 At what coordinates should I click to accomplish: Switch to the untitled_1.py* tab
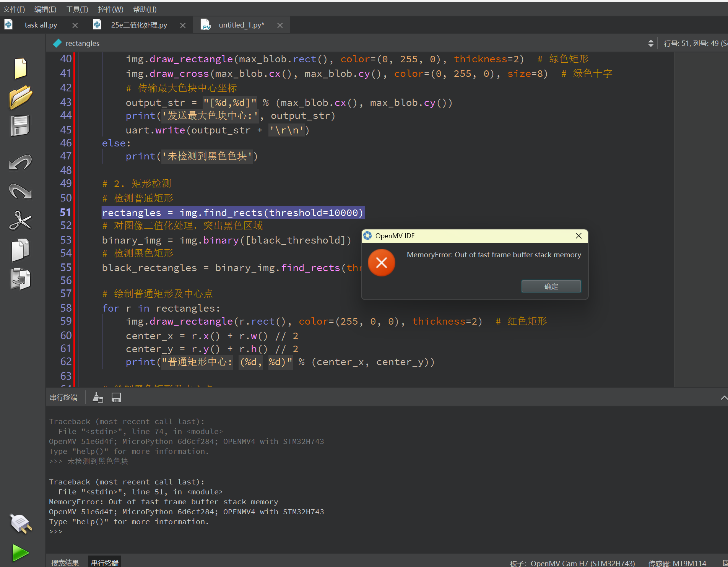[x=241, y=25]
